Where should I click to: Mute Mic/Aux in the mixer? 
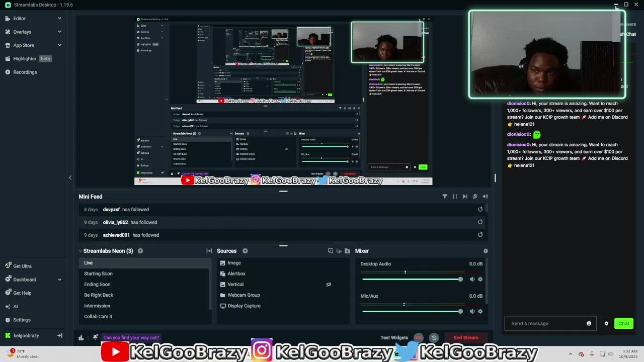click(x=472, y=311)
